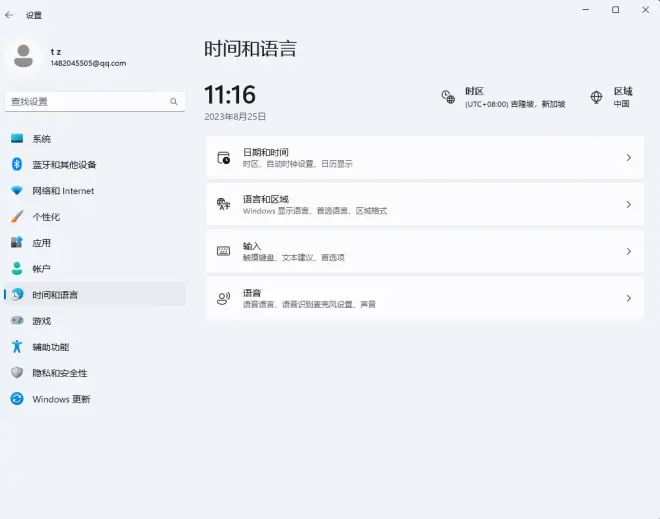The width and height of the screenshot is (660, 519).
Task: Expand the 语音 row chevron
Action: [x=628, y=298]
